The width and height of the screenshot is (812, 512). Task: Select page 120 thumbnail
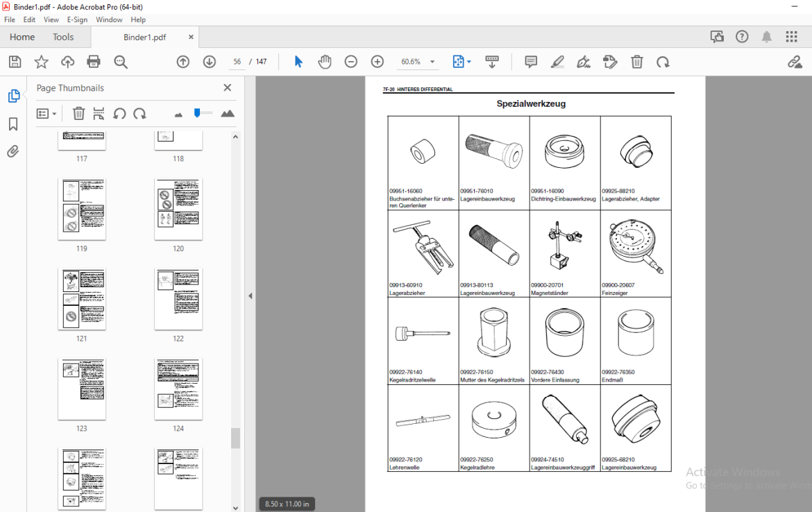tap(178, 209)
